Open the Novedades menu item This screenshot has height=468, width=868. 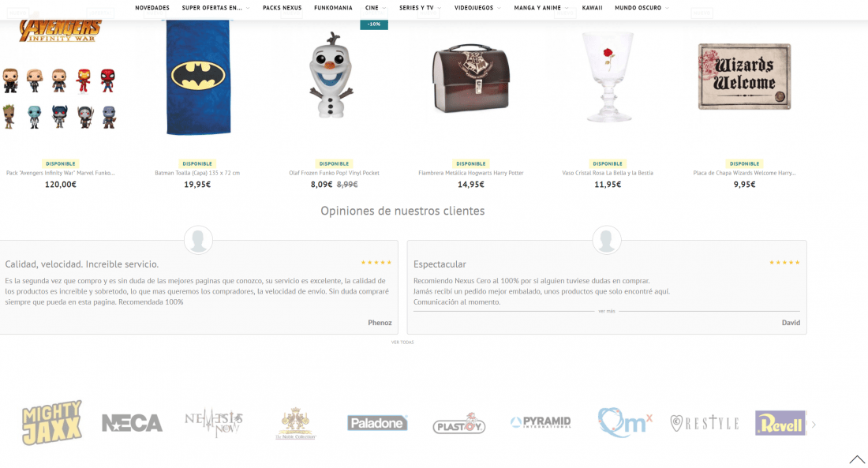tap(152, 8)
